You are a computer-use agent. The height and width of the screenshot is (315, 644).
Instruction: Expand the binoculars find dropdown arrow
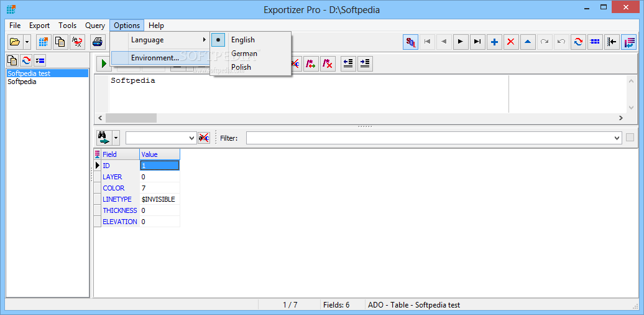[x=116, y=138]
